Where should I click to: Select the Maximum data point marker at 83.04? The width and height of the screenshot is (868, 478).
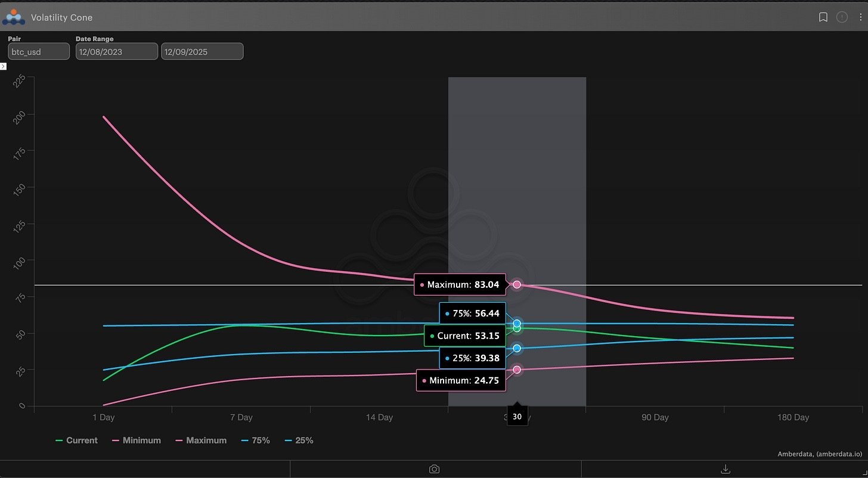[516, 284]
